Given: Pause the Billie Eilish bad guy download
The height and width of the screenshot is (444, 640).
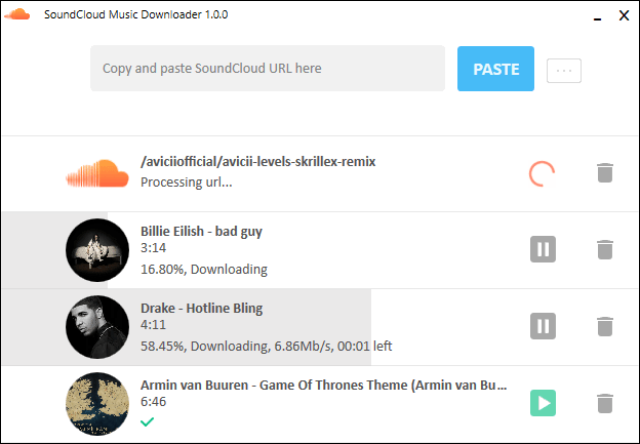Looking at the screenshot, I should [x=543, y=249].
